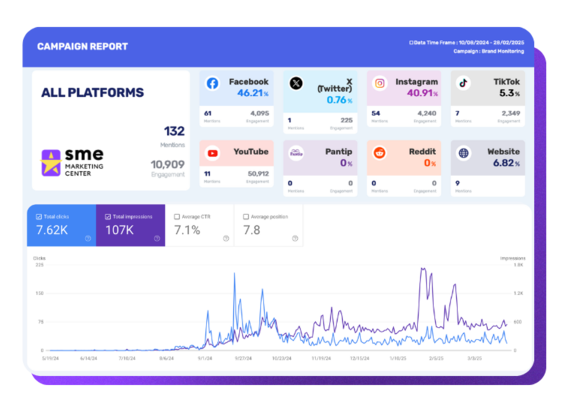This screenshot has height=409, width=562.
Task: Click the 2/5/25 date on chart axis
Action: pyautogui.click(x=436, y=358)
